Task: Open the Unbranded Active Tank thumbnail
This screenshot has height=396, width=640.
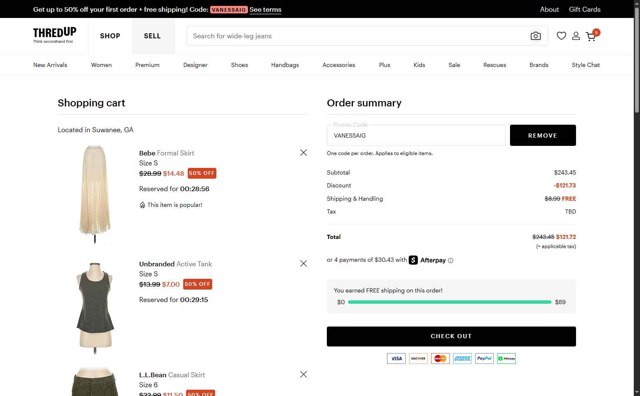Action: (95, 308)
